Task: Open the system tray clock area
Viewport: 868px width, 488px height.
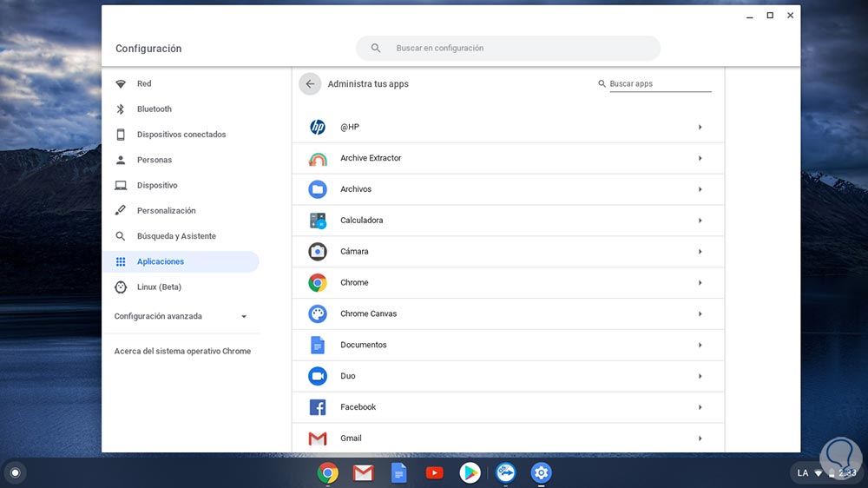Action: (x=826, y=473)
